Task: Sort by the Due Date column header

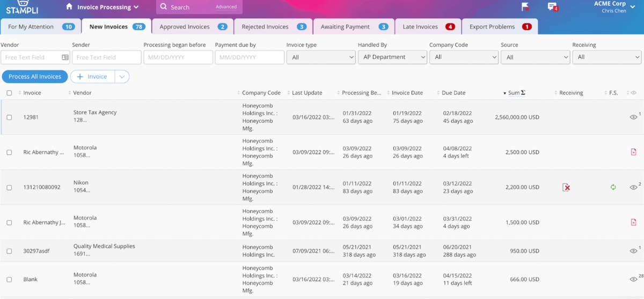Action: click(x=453, y=93)
